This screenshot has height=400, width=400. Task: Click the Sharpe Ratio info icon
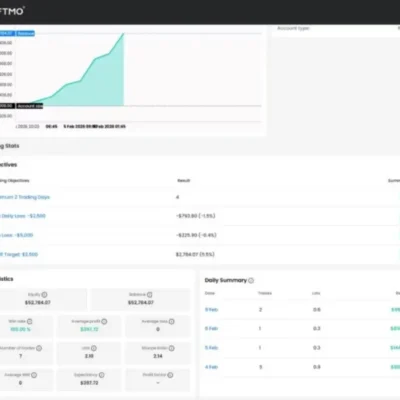(171, 348)
